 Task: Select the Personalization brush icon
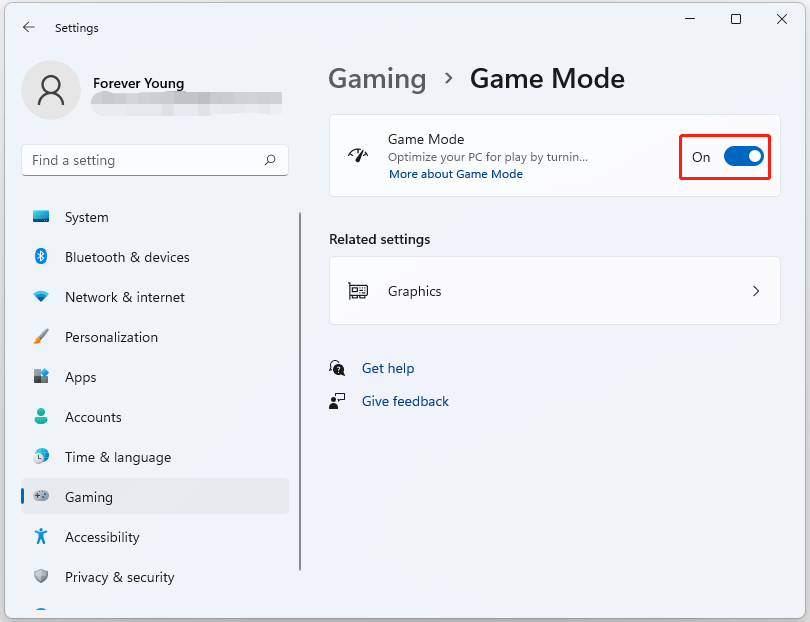pyautogui.click(x=41, y=337)
